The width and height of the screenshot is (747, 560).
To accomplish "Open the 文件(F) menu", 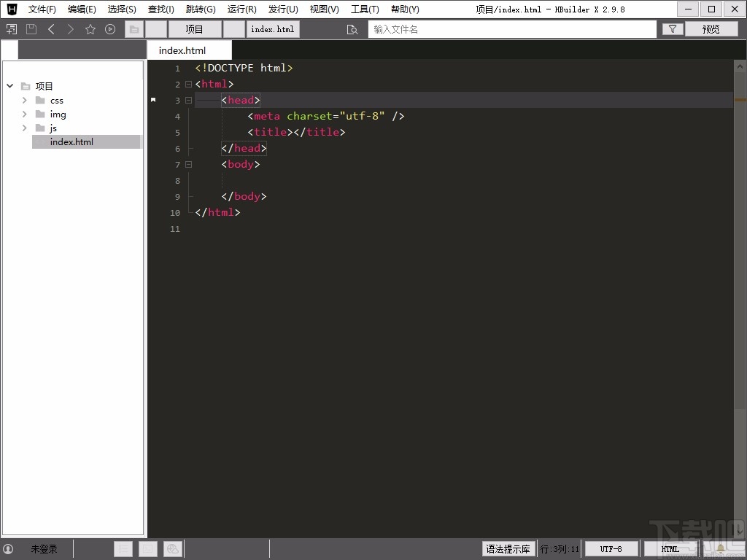I will [42, 9].
